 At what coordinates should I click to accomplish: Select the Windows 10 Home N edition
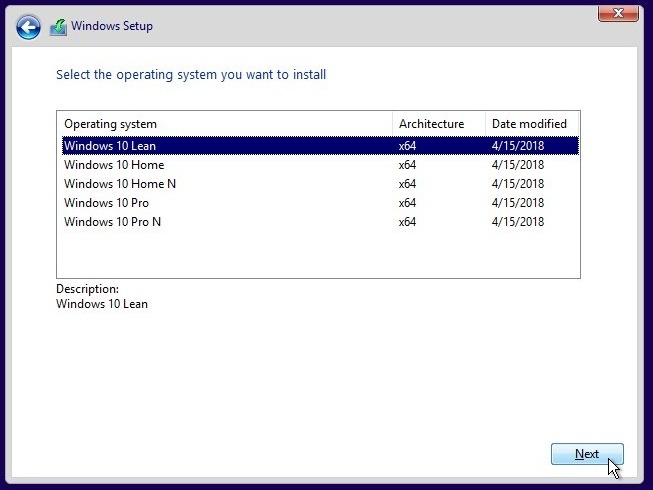(x=320, y=184)
